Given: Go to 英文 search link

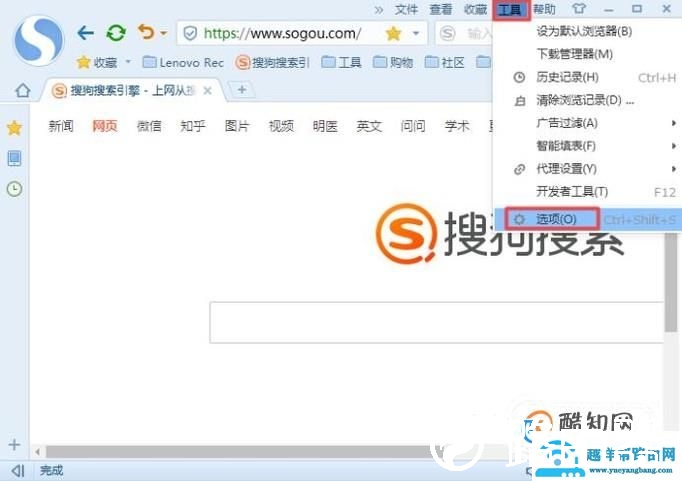Looking at the screenshot, I should tap(369, 126).
